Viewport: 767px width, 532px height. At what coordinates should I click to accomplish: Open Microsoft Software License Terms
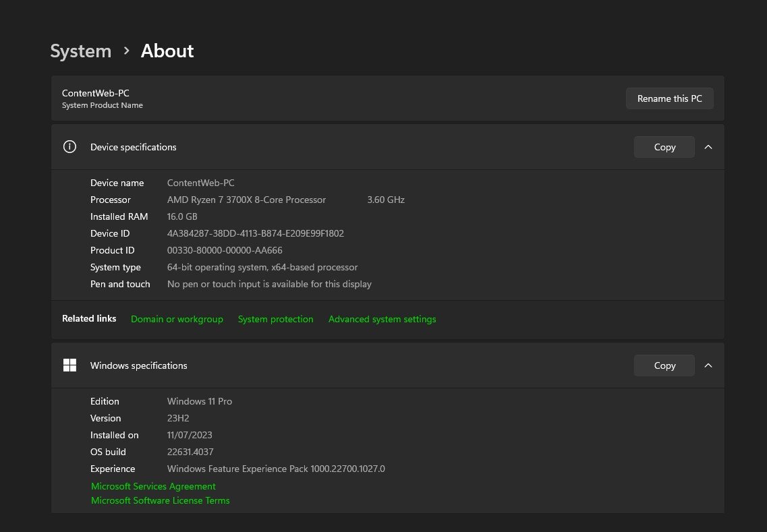click(x=160, y=500)
